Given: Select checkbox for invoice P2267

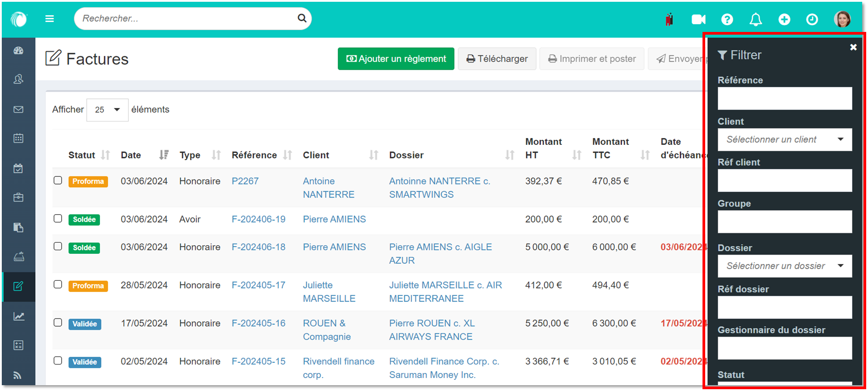Looking at the screenshot, I should tap(58, 180).
